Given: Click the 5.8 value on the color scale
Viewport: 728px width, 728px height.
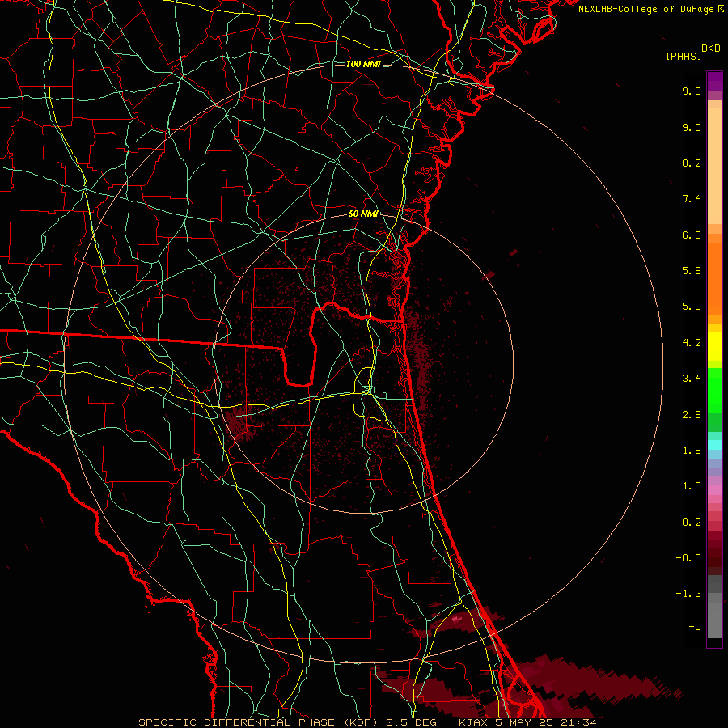Looking at the screenshot, I should pos(692,271).
